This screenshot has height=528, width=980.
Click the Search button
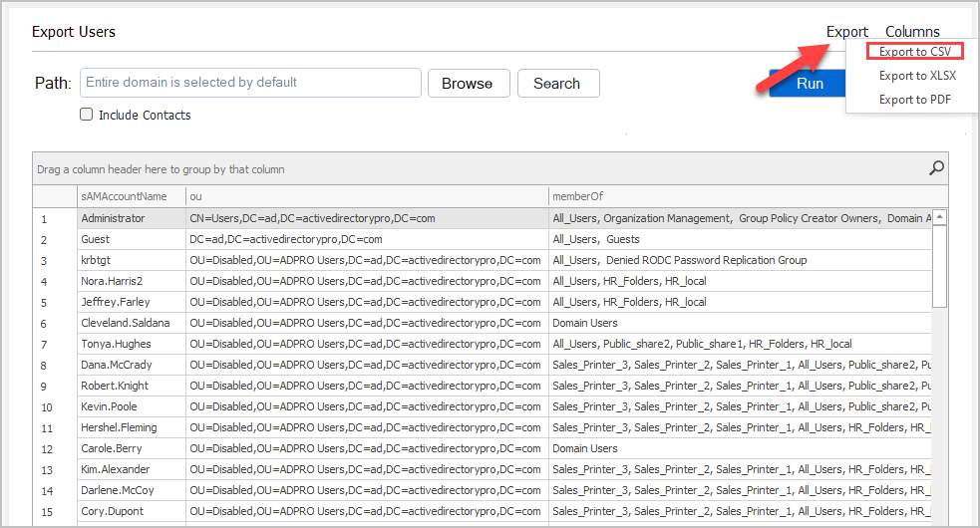pos(557,84)
